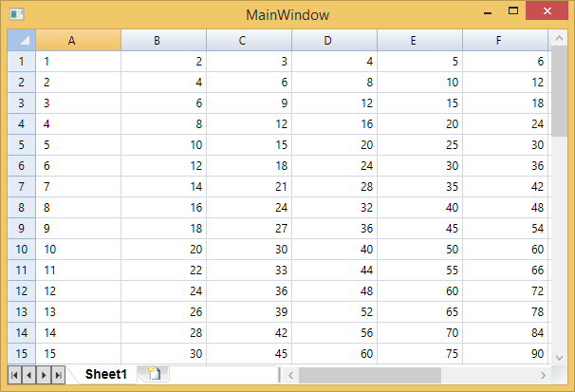Image resolution: width=575 pixels, height=392 pixels.
Task: Click the vertical scrollbar down arrow
Action: pyautogui.click(x=559, y=356)
